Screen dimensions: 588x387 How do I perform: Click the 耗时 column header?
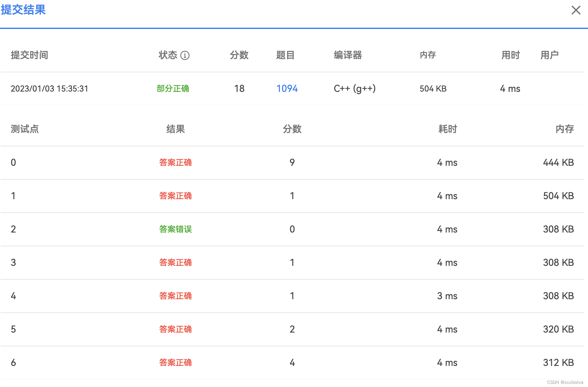(x=447, y=129)
